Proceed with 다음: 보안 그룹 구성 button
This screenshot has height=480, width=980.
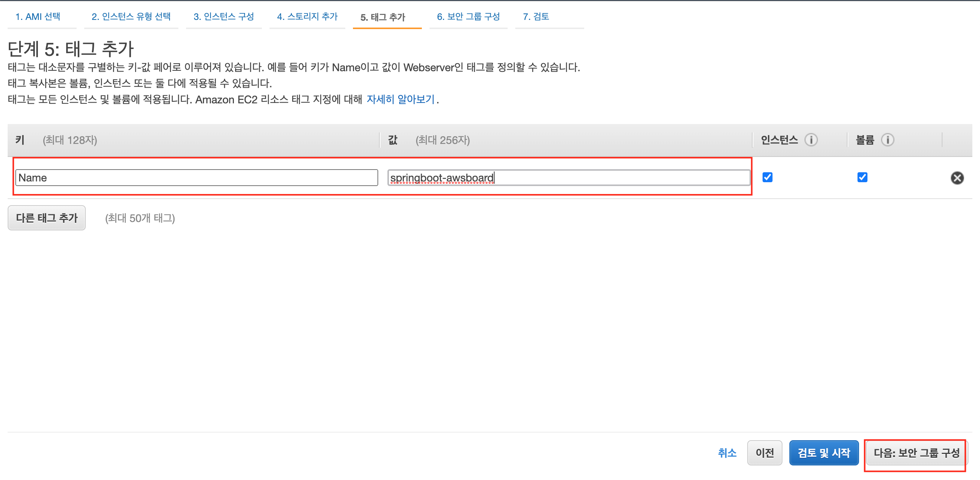[916, 453]
